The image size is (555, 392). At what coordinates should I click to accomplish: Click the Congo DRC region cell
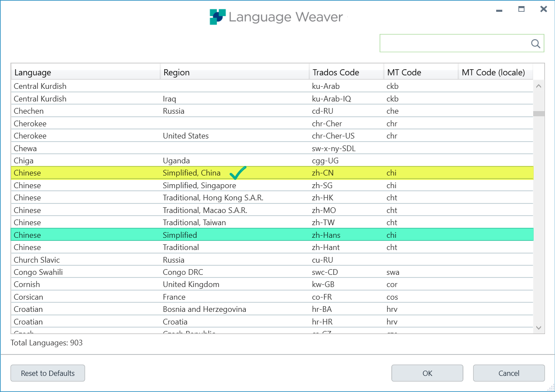[x=183, y=272]
